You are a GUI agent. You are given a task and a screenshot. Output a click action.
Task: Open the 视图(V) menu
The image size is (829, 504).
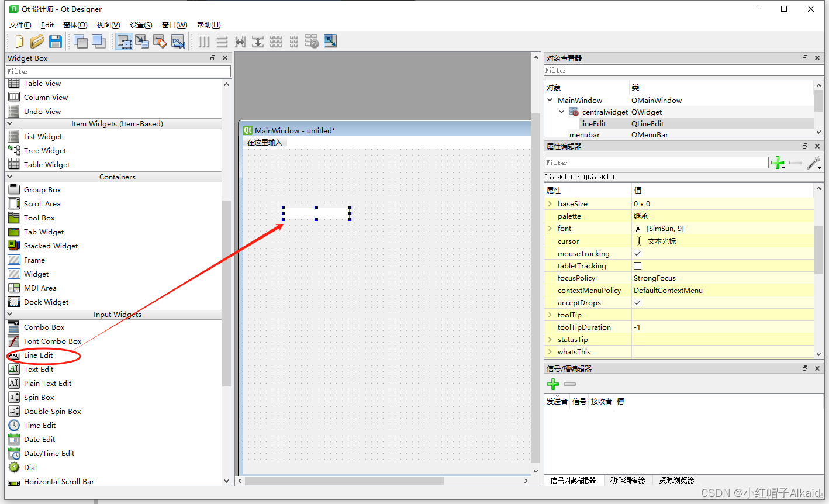click(x=109, y=25)
